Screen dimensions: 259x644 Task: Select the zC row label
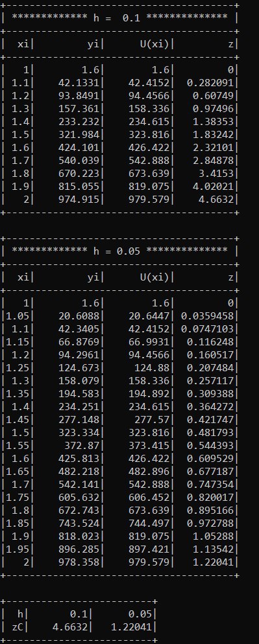(18, 627)
